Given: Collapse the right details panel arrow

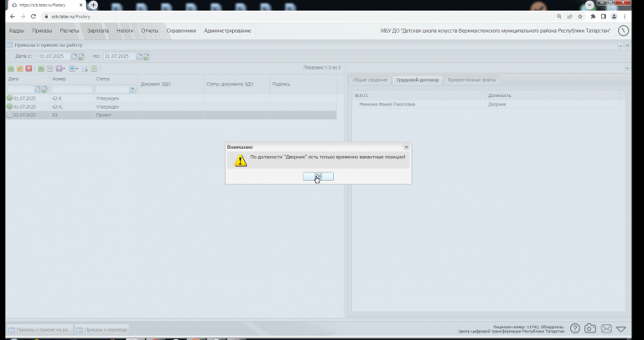Looking at the screenshot, I should [x=627, y=68].
